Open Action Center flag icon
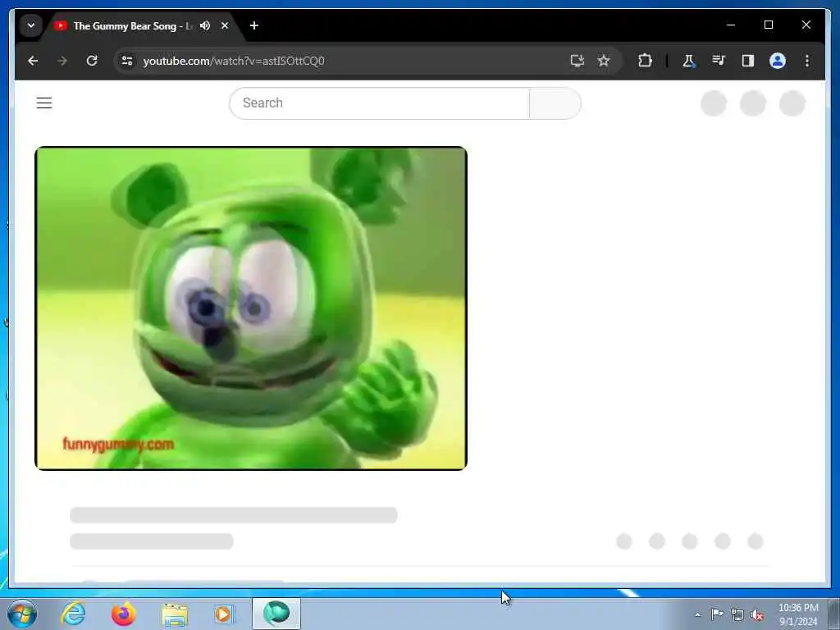Screen dimensions: 840x630 click(x=717, y=614)
